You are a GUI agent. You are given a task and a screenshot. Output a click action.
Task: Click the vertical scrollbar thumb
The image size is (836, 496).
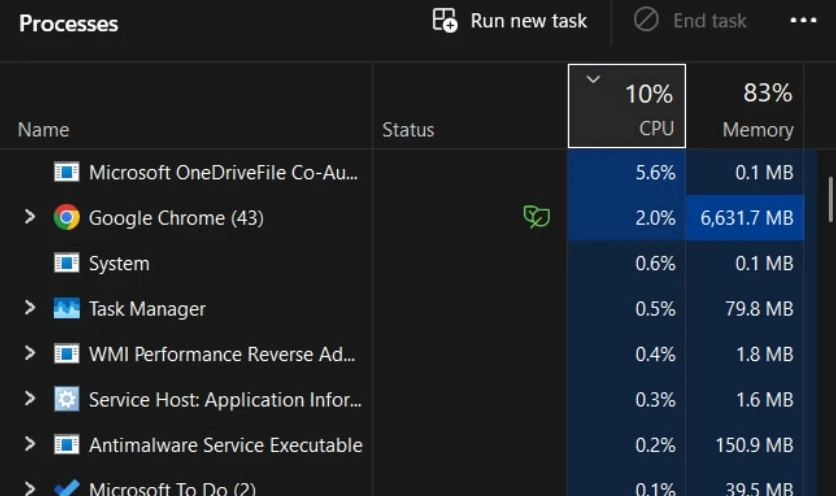[829, 200]
